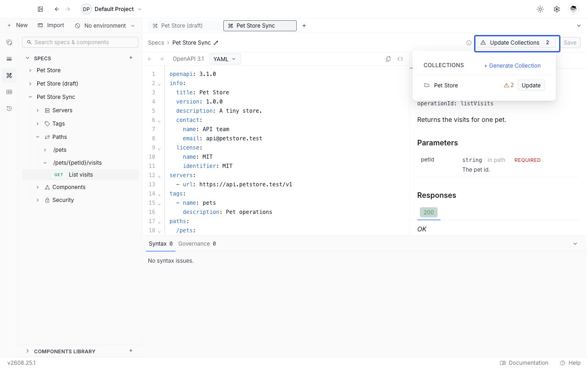Copy the spec with the copy icon

click(x=388, y=59)
